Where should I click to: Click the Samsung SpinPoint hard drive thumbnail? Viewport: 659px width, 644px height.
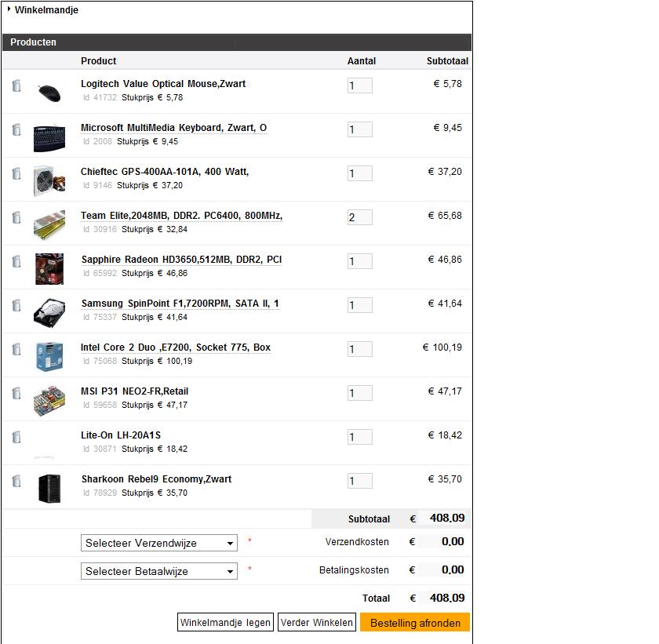click(x=49, y=312)
